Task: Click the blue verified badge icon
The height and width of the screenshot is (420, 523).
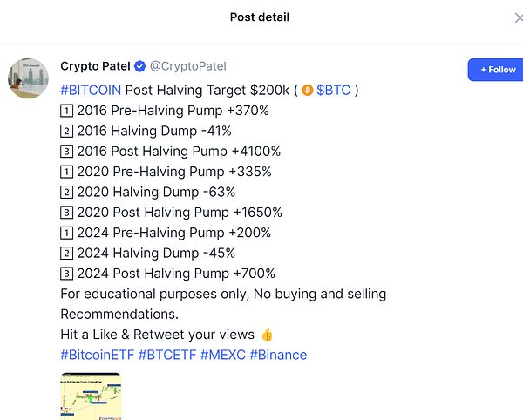Action: (139, 66)
